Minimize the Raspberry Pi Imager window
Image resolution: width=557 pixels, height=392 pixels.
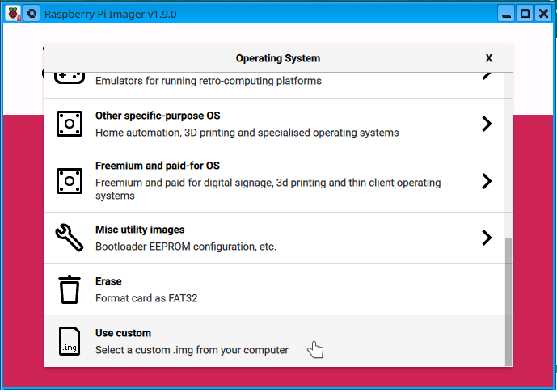506,14
